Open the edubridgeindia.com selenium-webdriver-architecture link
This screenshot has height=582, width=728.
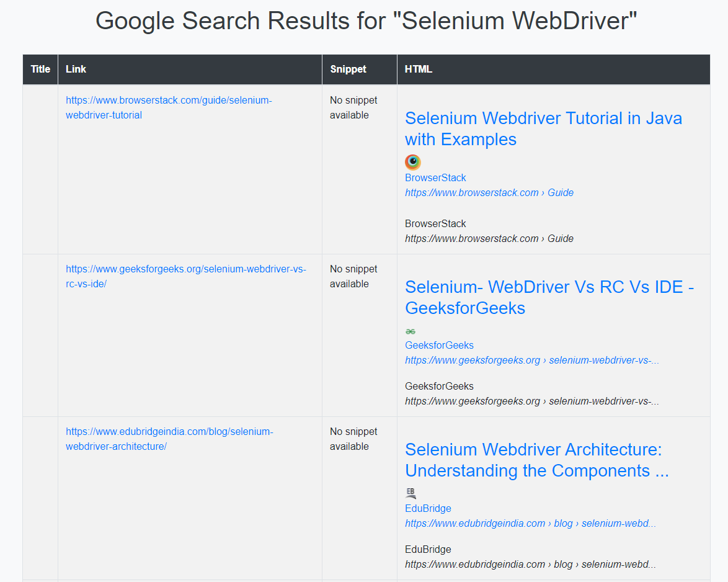169,439
